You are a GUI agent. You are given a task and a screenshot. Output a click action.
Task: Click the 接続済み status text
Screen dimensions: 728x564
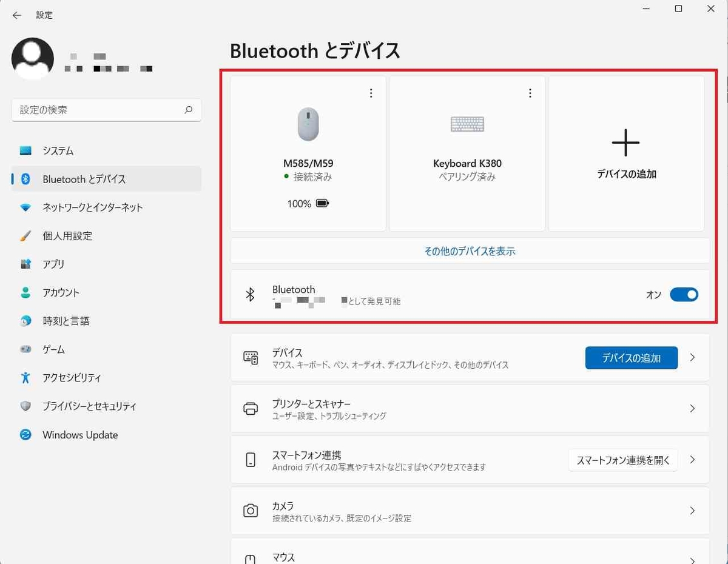[312, 176]
